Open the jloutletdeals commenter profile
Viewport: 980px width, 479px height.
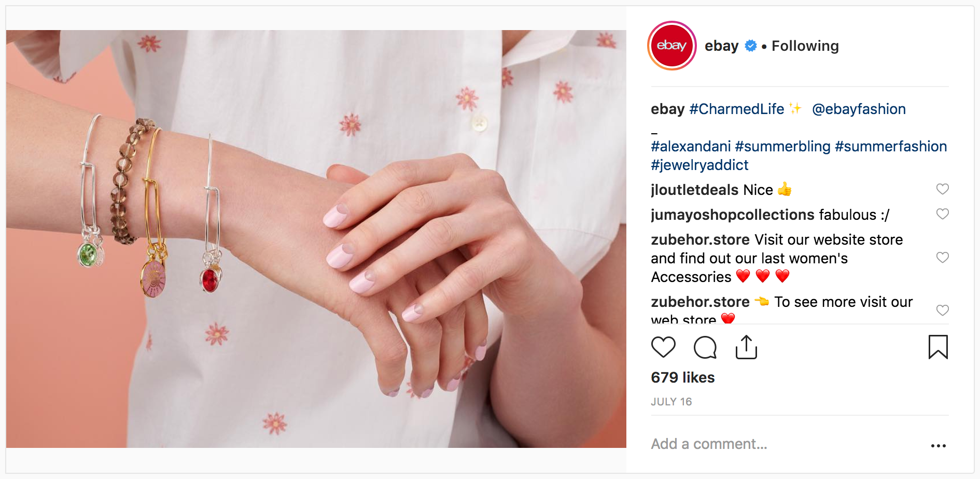point(695,190)
